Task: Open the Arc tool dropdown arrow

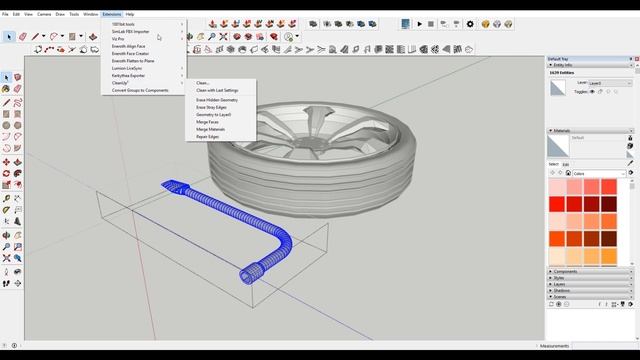Action: 62,36
